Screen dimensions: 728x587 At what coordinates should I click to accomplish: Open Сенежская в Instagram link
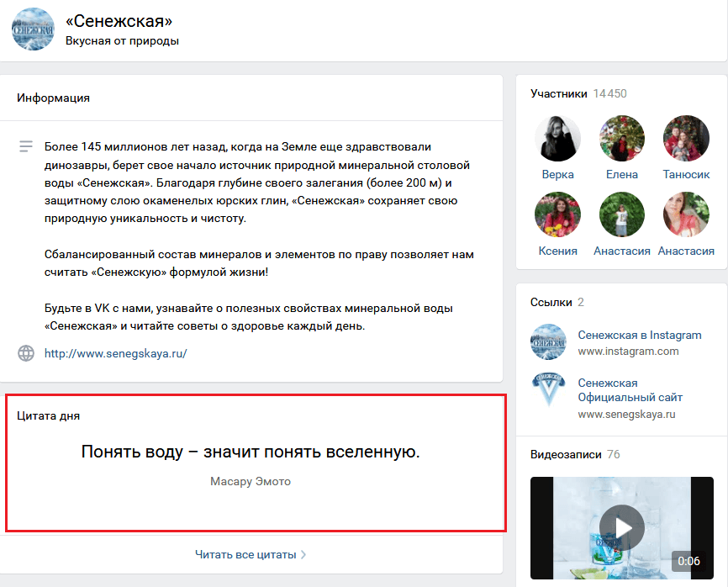pos(640,336)
